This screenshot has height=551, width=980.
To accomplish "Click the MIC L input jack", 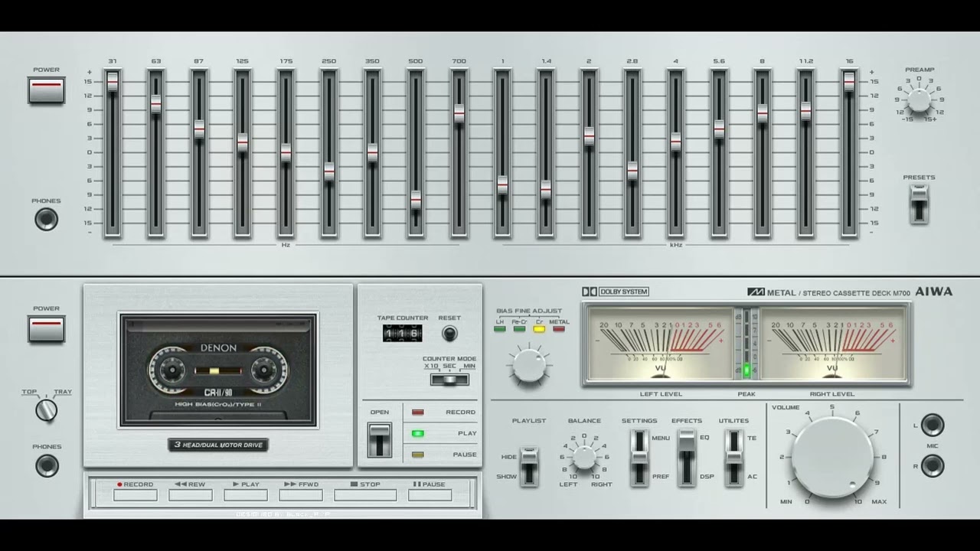I will click(x=932, y=425).
